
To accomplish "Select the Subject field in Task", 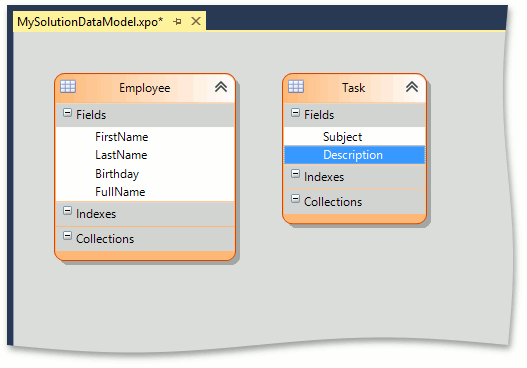I will point(355,137).
